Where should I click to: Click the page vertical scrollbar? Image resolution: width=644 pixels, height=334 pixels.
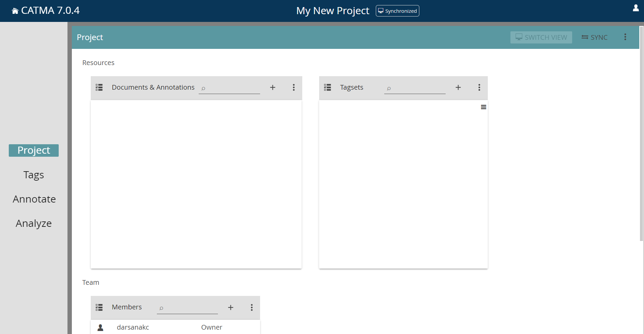pyautogui.click(x=642, y=133)
